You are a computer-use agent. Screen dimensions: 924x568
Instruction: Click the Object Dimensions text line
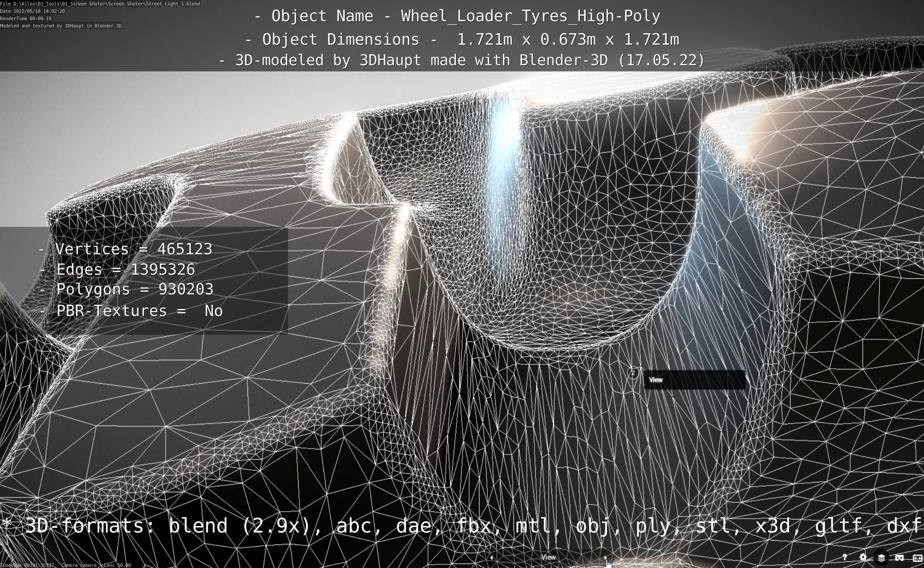coord(462,39)
